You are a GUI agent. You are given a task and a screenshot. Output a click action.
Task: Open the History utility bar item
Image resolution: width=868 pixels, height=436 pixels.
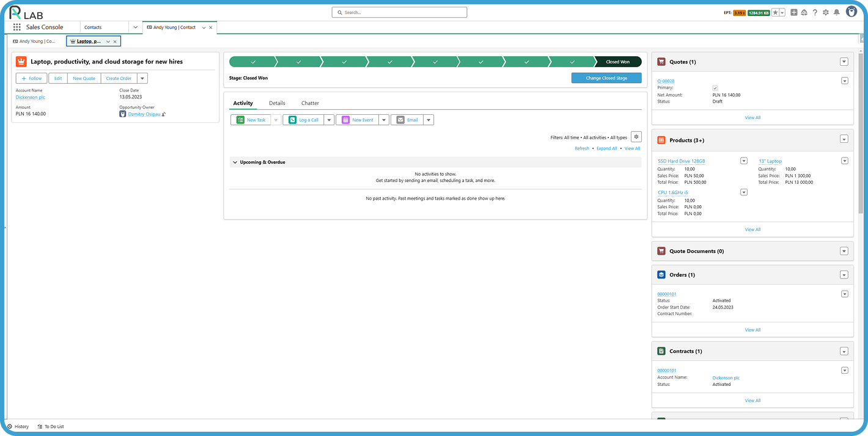[x=18, y=426]
